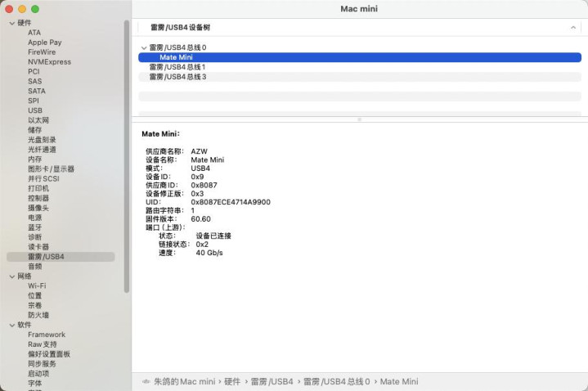Select ATA in the sidebar
This screenshot has width=588, height=391.
click(34, 33)
